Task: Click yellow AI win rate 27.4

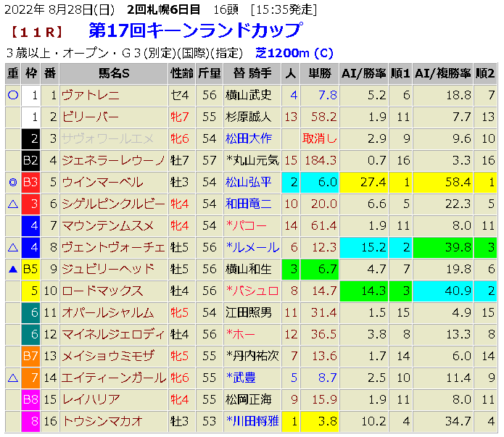Action: coord(364,182)
